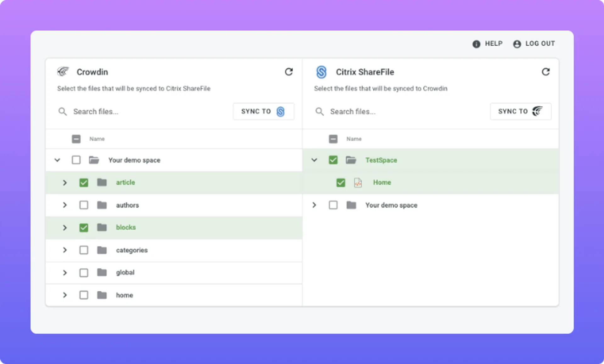Screen dimensions: 604x364
Task: Click the Crowdin panel search magnifier icon
Action: tap(63, 111)
